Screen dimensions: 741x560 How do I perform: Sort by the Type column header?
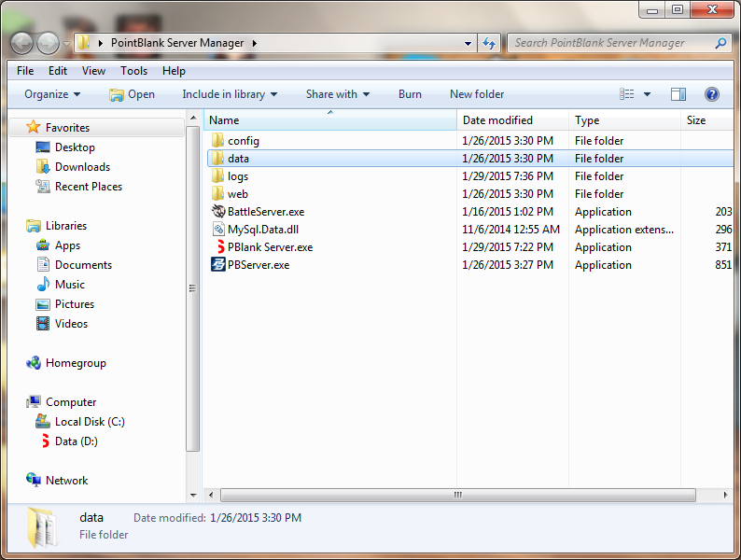[x=624, y=120]
